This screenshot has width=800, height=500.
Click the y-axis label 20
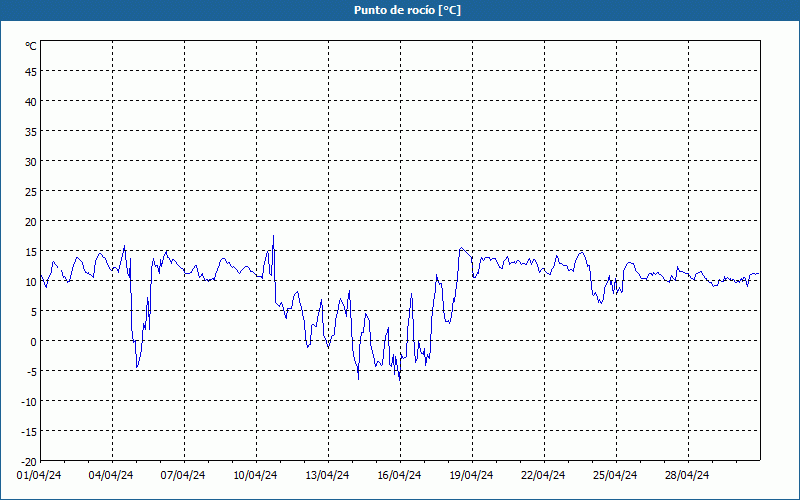coord(31,222)
